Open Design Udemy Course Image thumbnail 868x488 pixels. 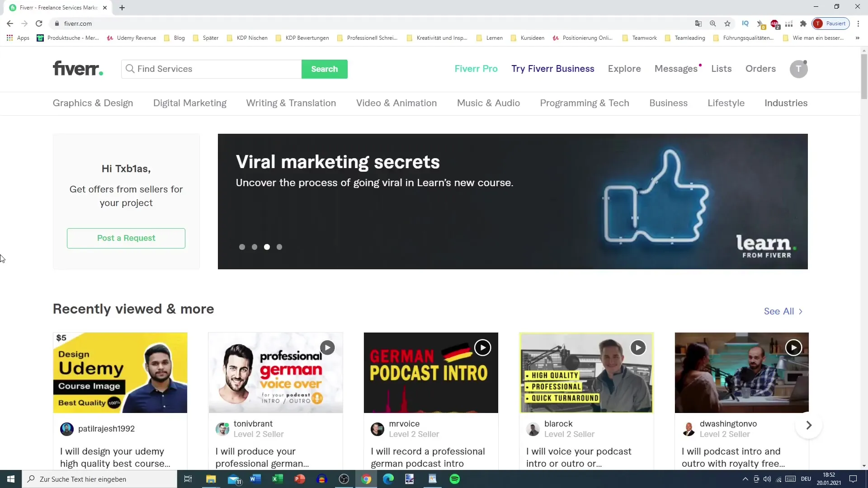pyautogui.click(x=120, y=373)
